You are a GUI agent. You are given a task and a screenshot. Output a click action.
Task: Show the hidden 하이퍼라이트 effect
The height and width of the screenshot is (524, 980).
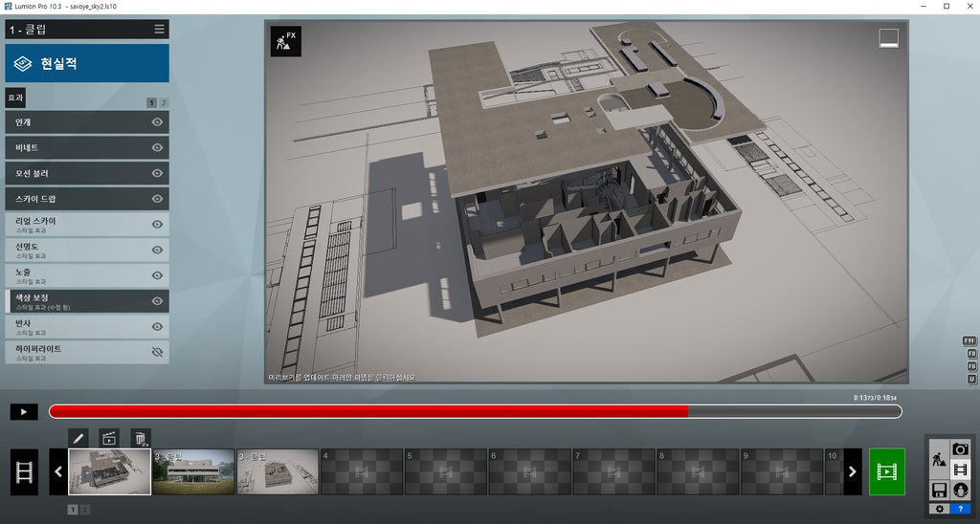[158, 352]
